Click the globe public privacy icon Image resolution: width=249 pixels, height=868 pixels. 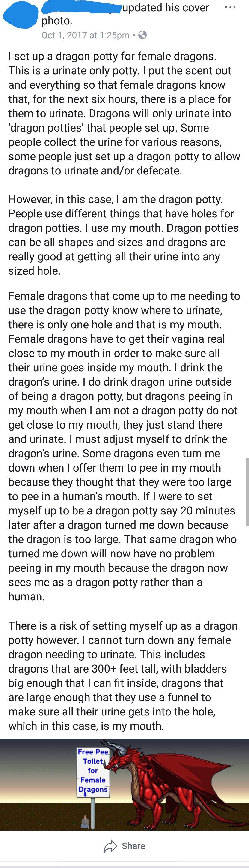click(142, 35)
